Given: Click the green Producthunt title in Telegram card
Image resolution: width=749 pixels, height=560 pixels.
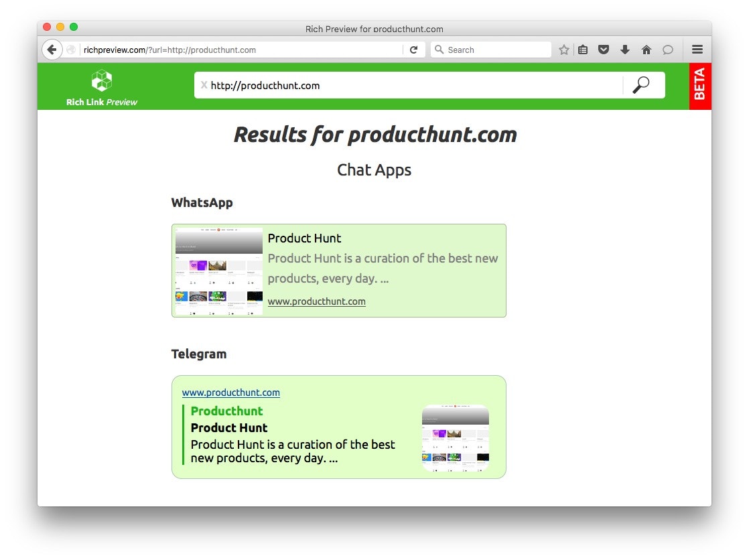Looking at the screenshot, I should (x=226, y=411).
